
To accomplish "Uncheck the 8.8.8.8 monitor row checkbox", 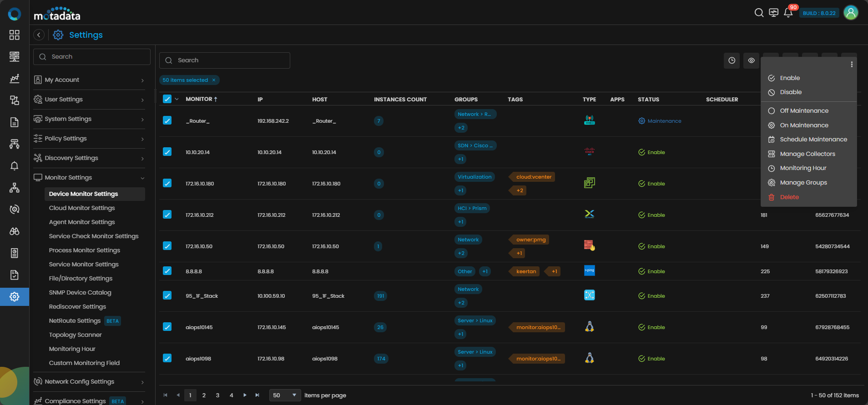I will pyautogui.click(x=167, y=271).
